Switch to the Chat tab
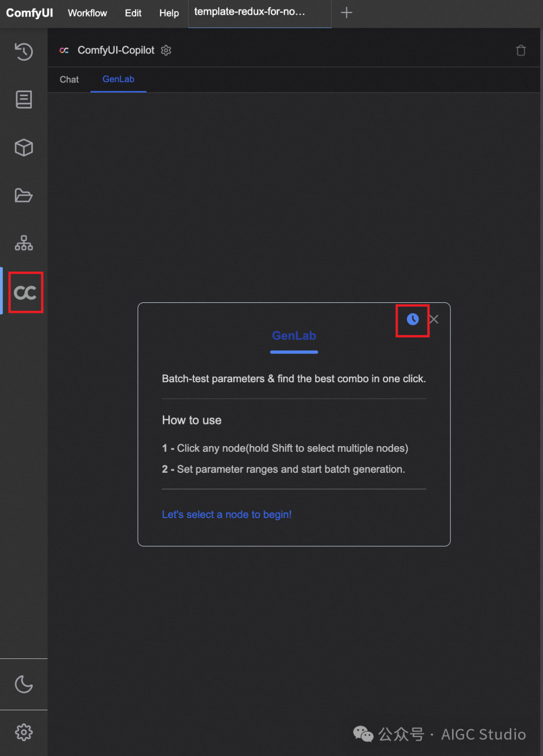 click(69, 79)
